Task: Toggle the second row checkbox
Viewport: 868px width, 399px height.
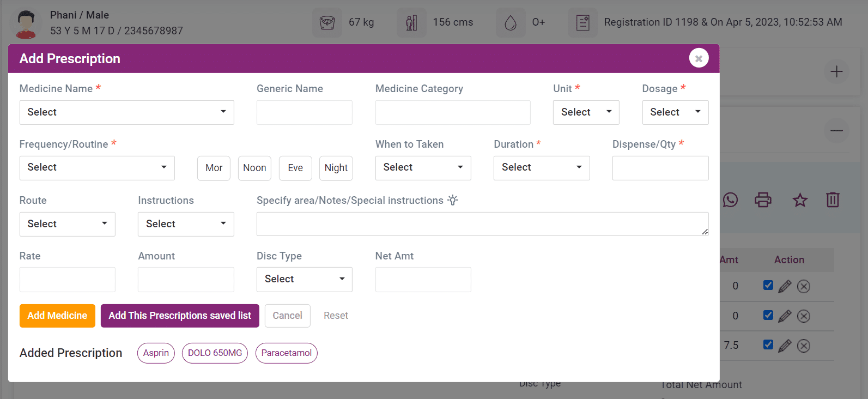Action: point(768,315)
